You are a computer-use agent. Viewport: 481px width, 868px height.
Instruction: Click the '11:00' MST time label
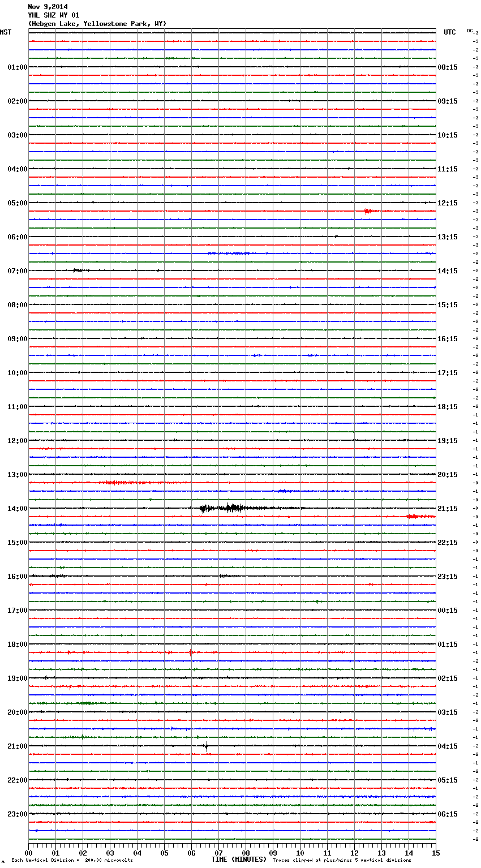(x=18, y=407)
